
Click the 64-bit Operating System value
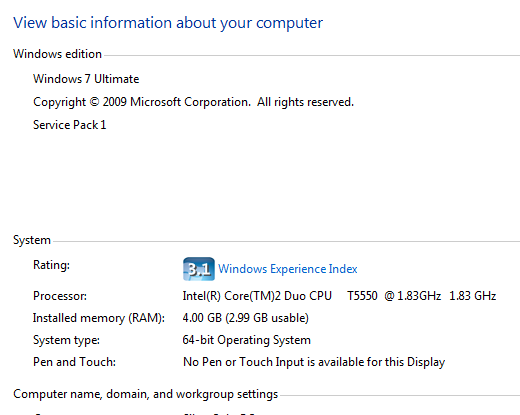click(x=247, y=340)
